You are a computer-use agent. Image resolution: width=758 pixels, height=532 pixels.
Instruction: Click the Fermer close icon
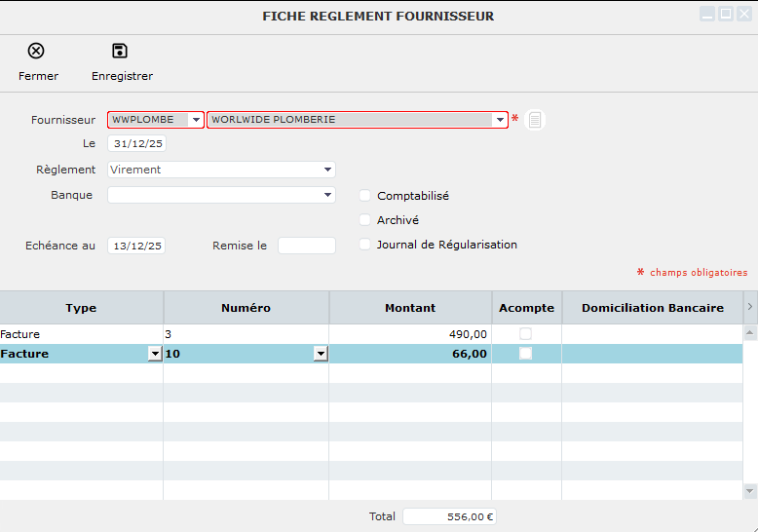coord(36,52)
